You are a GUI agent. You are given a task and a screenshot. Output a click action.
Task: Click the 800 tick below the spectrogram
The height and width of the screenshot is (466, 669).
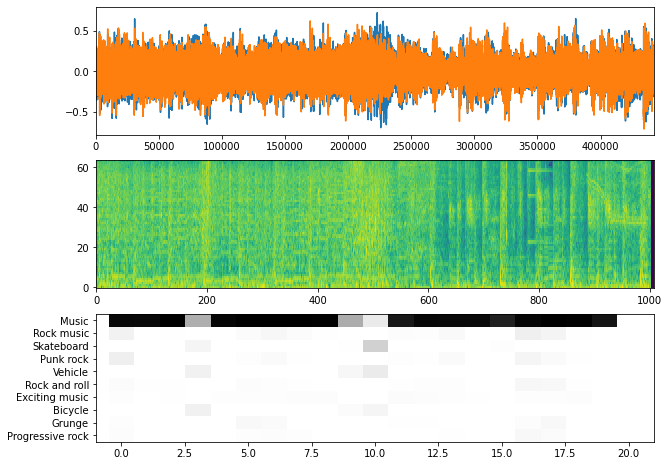[x=539, y=300]
